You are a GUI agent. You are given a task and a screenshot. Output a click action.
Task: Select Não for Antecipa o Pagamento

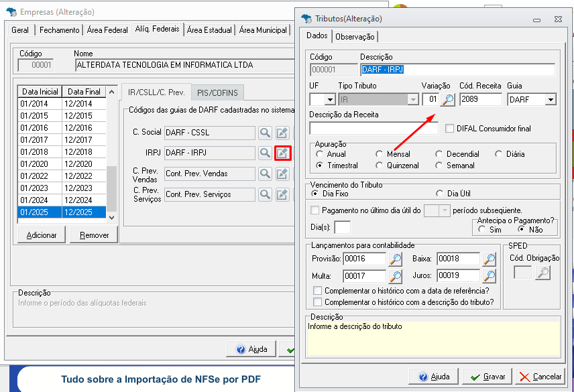(521, 230)
